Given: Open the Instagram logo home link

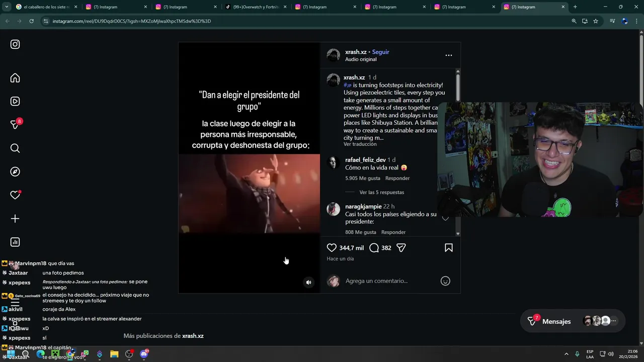Looking at the screenshot, I should coord(15,44).
